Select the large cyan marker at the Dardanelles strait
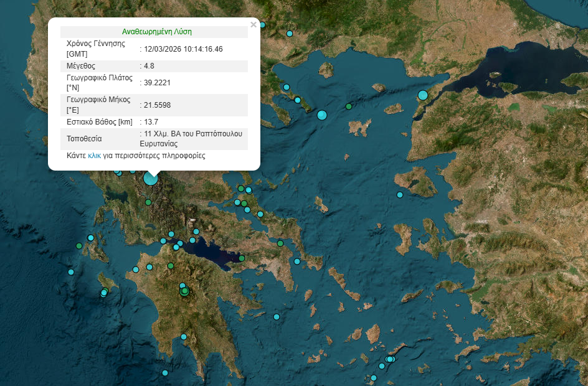588x386 pixels. [x=423, y=95]
